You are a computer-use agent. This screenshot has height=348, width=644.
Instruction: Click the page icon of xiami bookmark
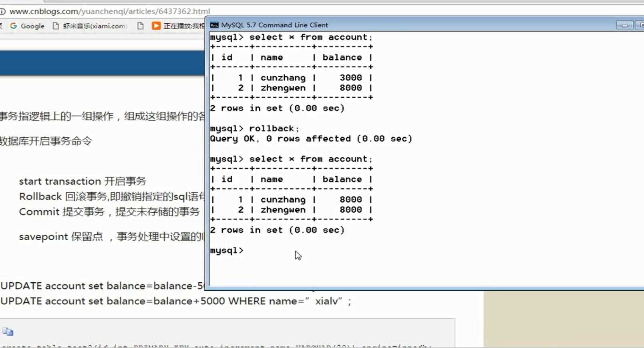coord(56,26)
